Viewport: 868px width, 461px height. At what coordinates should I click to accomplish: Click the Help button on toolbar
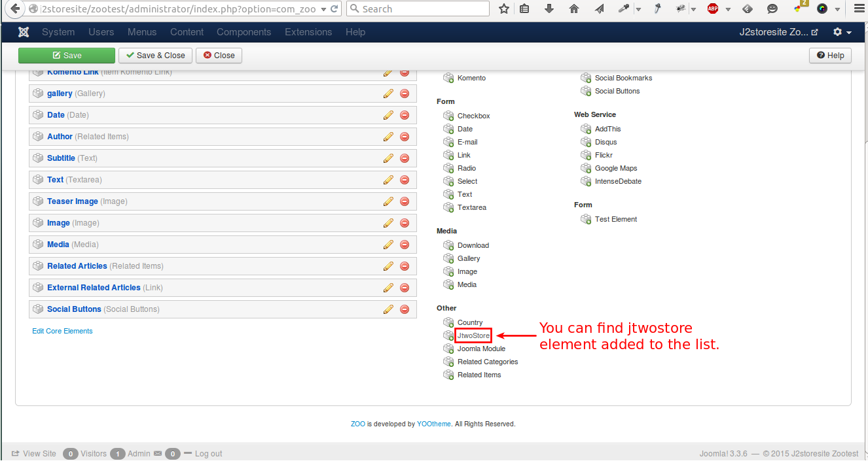[x=831, y=56]
